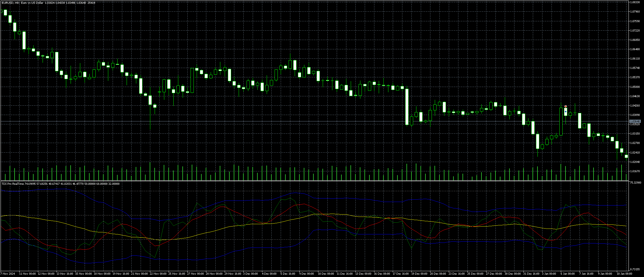Click the 23 Dec 16:00 time axis label

(x=457, y=274)
